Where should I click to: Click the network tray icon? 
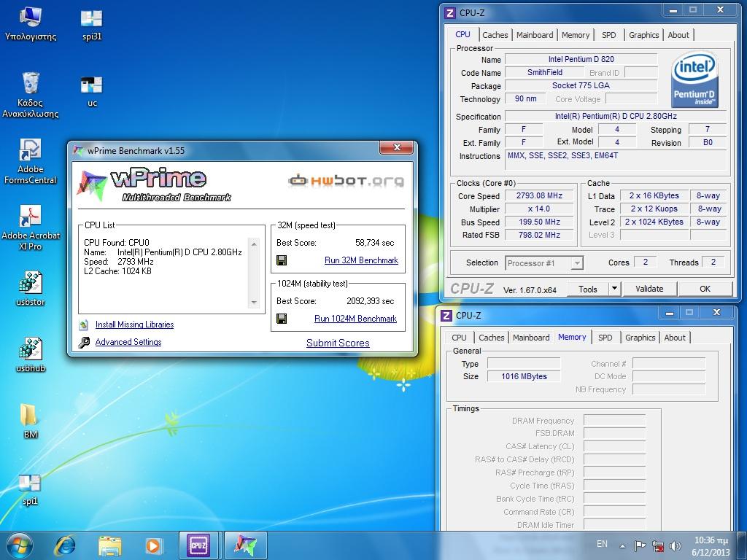[x=658, y=545]
